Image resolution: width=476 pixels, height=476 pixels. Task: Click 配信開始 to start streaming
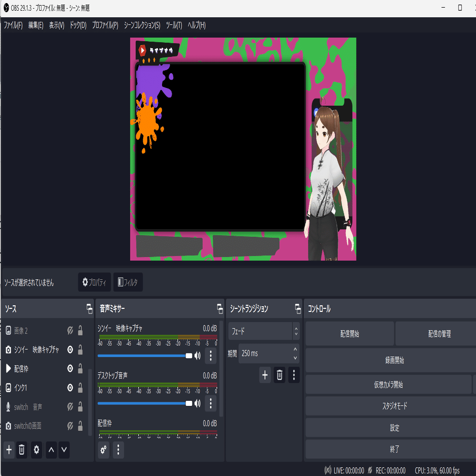tap(350, 334)
